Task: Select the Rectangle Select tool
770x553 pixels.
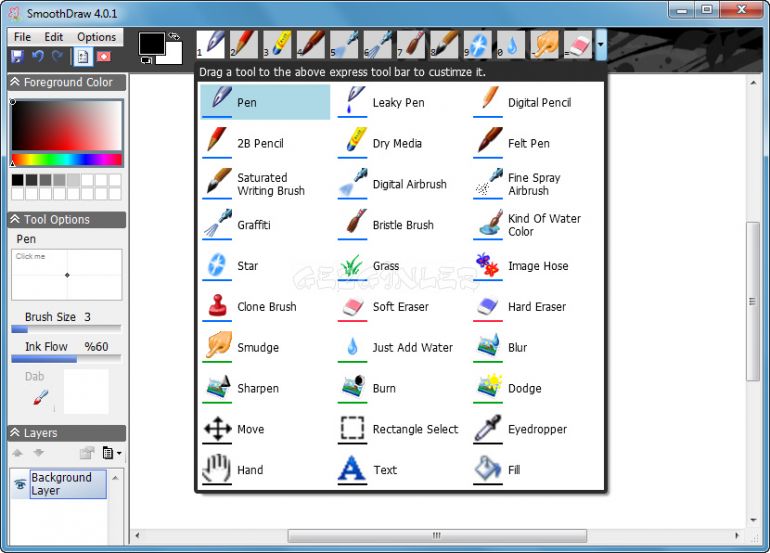Action: coord(414,429)
